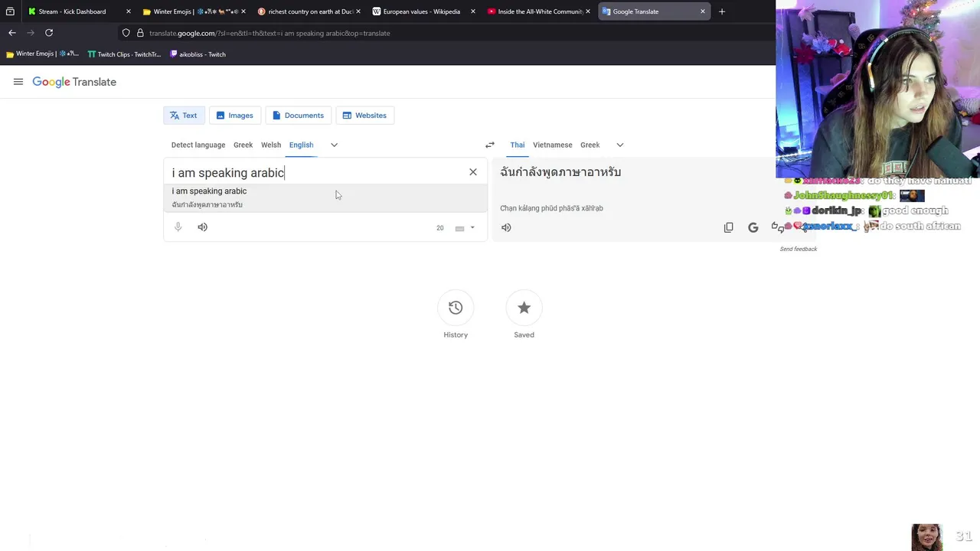
Task: Click into the source text input field
Action: pyautogui.click(x=314, y=173)
